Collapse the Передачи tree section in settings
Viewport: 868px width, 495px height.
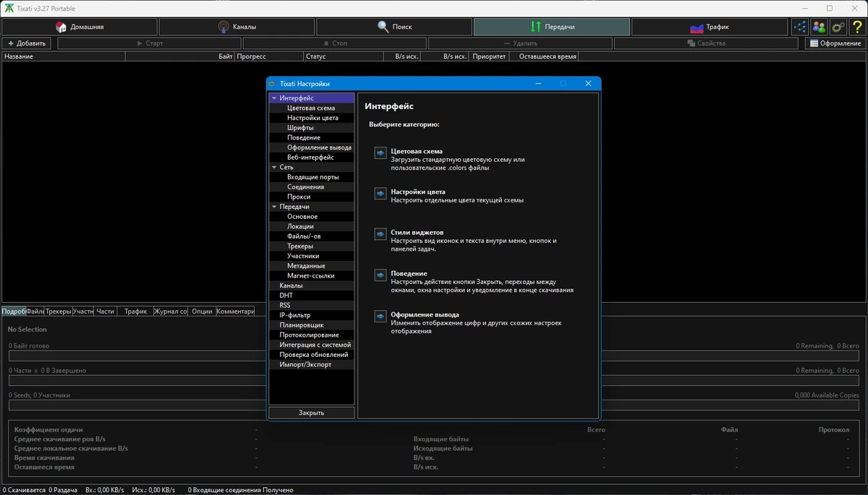[274, 207]
